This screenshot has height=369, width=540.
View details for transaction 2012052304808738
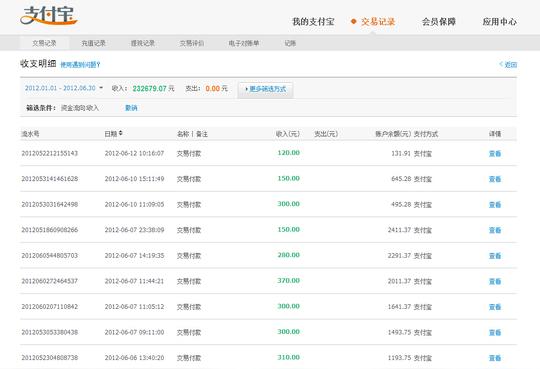click(495, 358)
